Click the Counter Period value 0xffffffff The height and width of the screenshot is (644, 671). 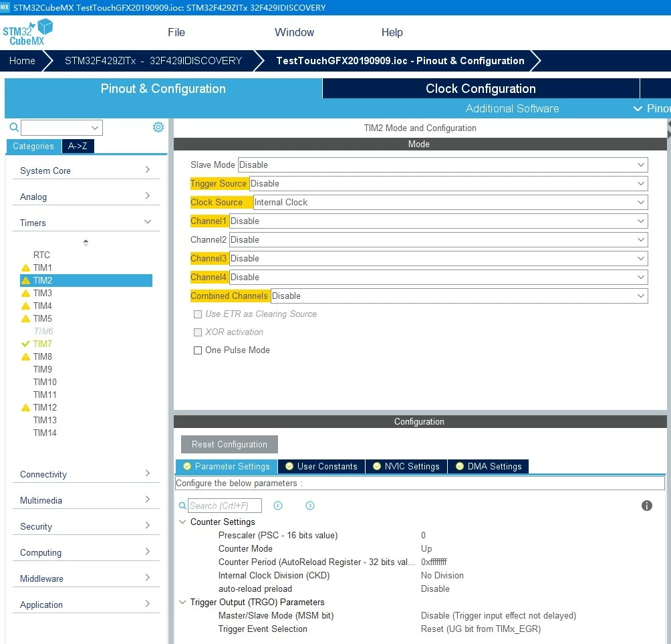pos(434,562)
